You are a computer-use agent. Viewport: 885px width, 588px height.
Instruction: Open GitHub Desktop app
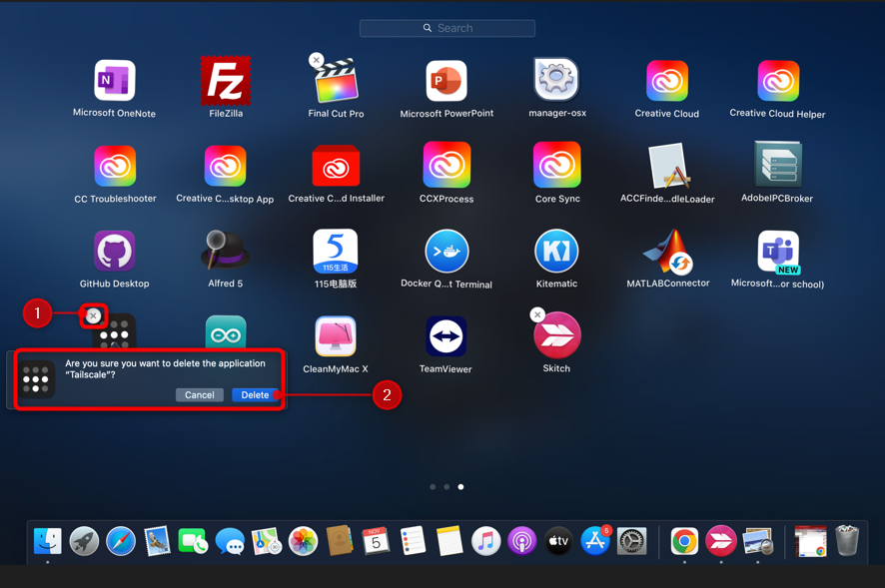pos(114,252)
